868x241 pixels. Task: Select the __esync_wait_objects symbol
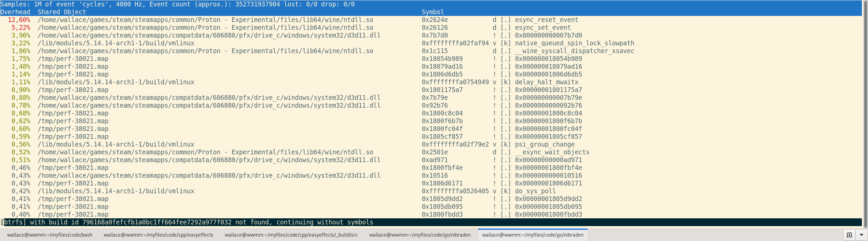552,152
